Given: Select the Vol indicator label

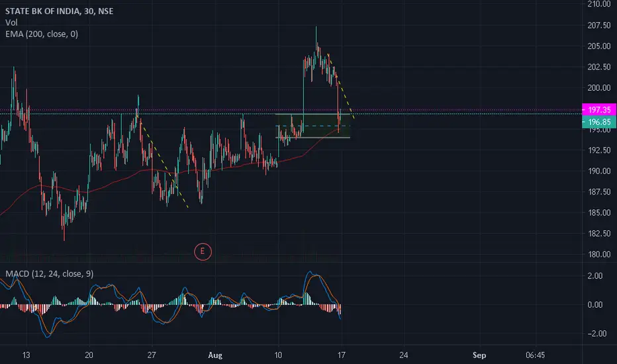Looking at the screenshot, I should [x=11, y=23].
